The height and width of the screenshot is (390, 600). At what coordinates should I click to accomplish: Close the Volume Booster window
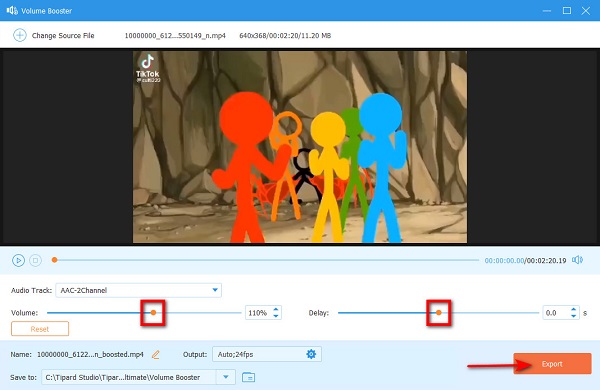point(586,11)
